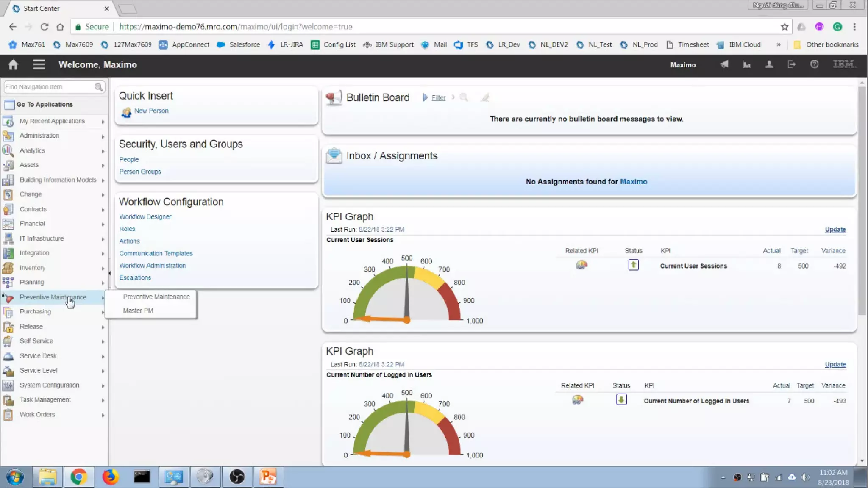
Task: Expand the Bulletin Board Filter arrow
Action: click(425, 97)
